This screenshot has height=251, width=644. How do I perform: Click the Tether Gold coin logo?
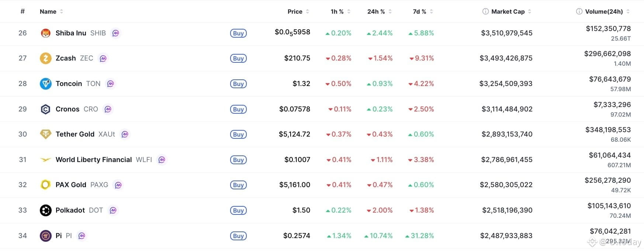pyautogui.click(x=45, y=134)
